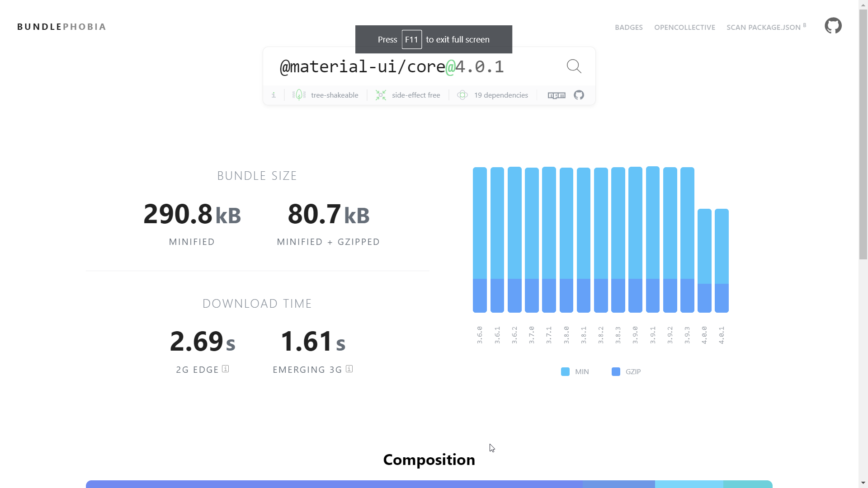Select the 3.6.0 version bar

tap(480, 239)
